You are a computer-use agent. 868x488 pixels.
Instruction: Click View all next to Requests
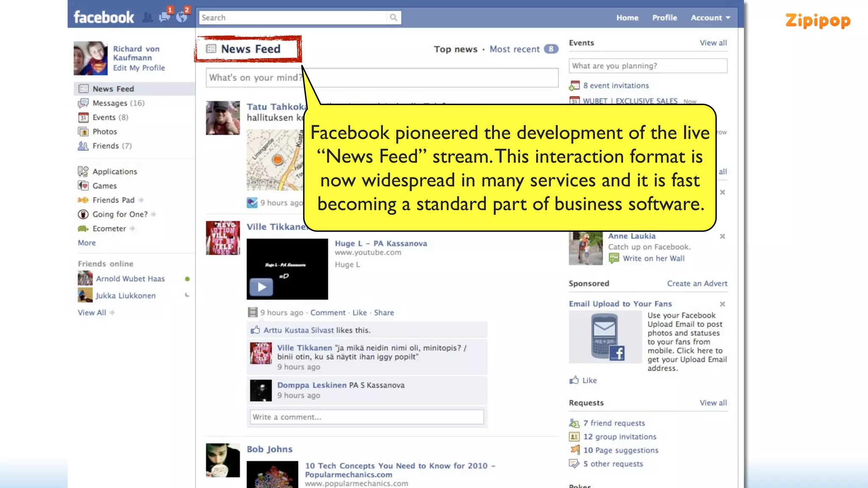[x=713, y=403]
